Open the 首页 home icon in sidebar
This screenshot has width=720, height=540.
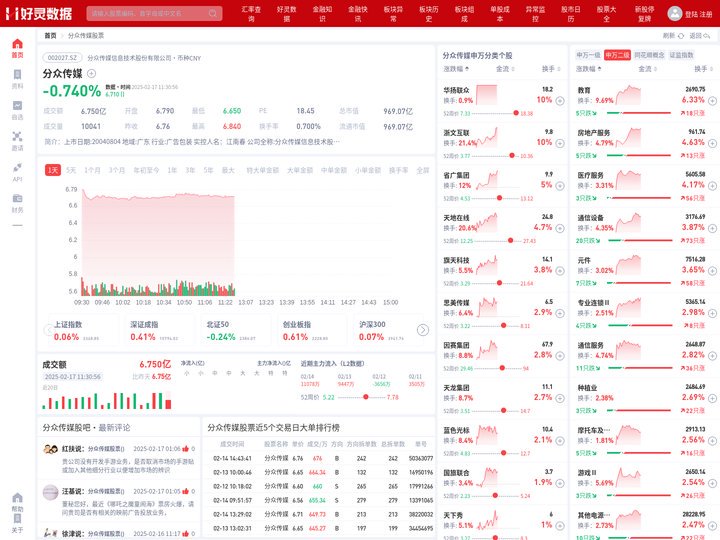click(x=17, y=48)
